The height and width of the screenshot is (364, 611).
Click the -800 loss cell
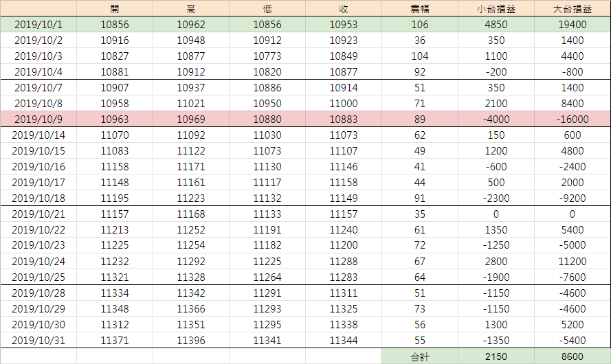573,71
